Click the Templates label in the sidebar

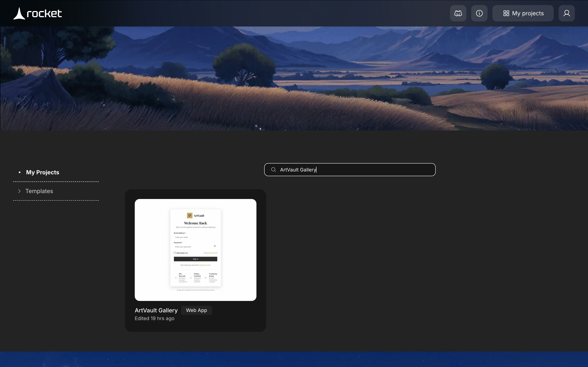[39, 191]
